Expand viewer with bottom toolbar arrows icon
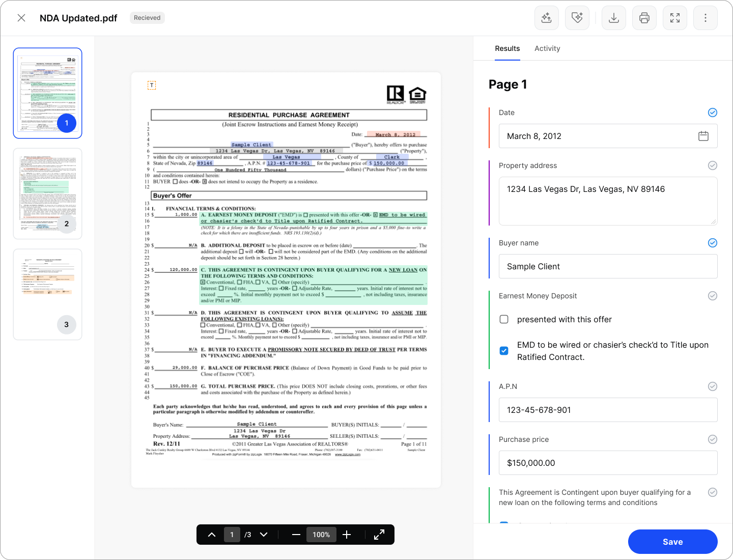This screenshot has height=560, width=733. (x=379, y=535)
